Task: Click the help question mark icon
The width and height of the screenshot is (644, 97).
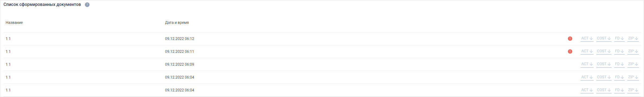Action: click(87, 5)
